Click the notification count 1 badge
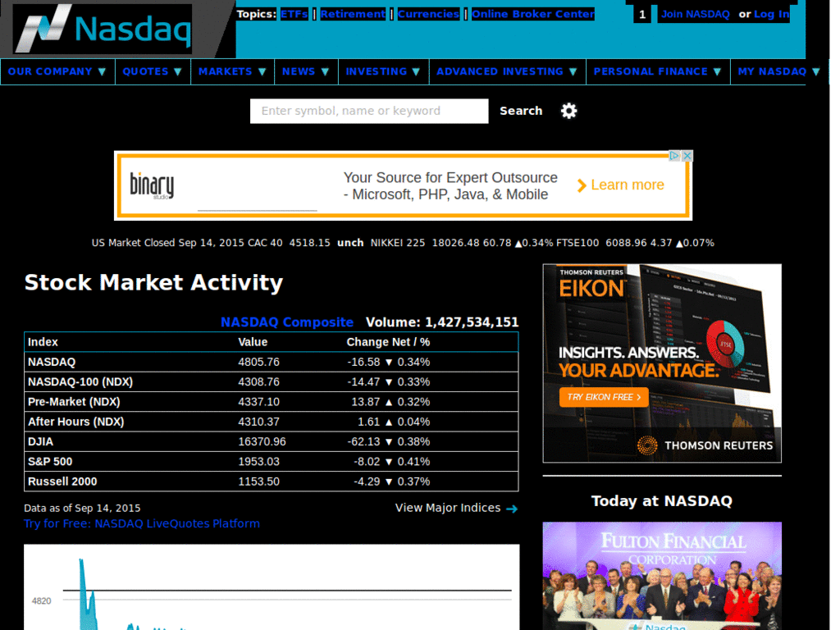840x630 pixels. 642,15
